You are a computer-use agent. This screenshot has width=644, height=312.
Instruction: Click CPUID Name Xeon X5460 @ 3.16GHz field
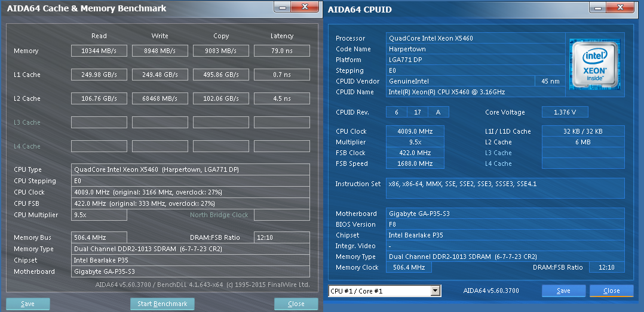476,92
